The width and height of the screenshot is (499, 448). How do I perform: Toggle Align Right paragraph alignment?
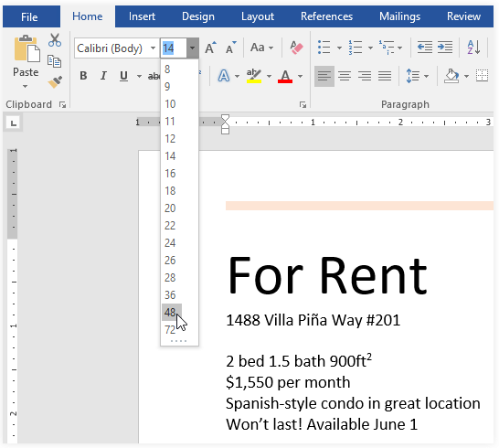point(365,76)
